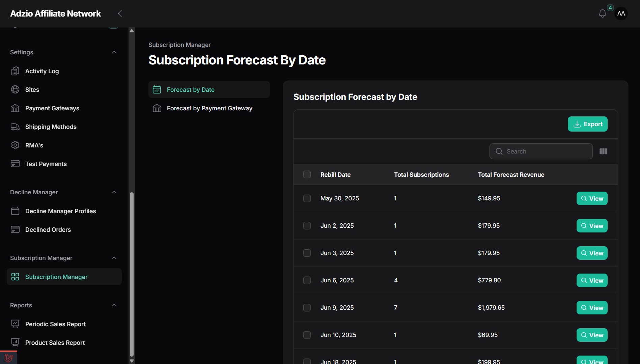Open the Laravel debug icon at bottom left

[8, 358]
